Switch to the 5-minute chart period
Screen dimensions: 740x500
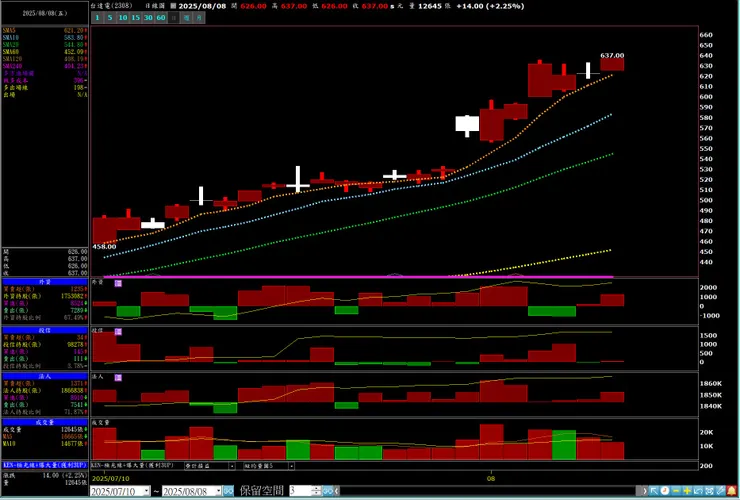point(109,17)
